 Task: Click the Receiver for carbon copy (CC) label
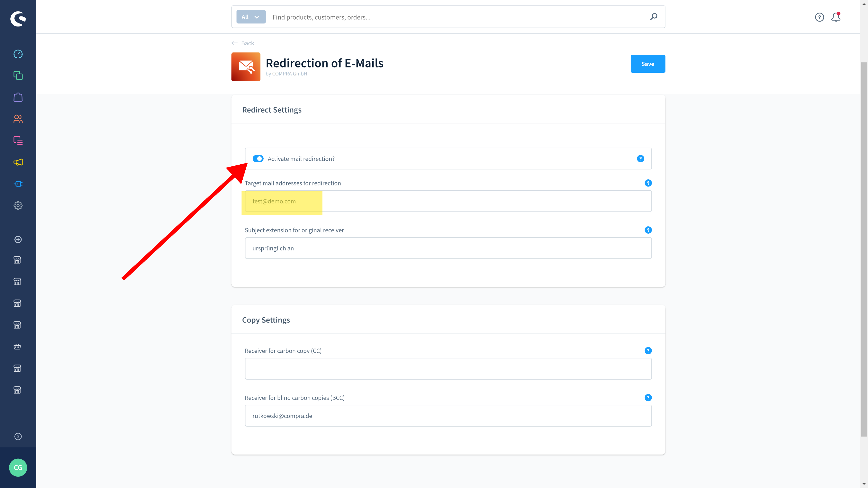283,350
